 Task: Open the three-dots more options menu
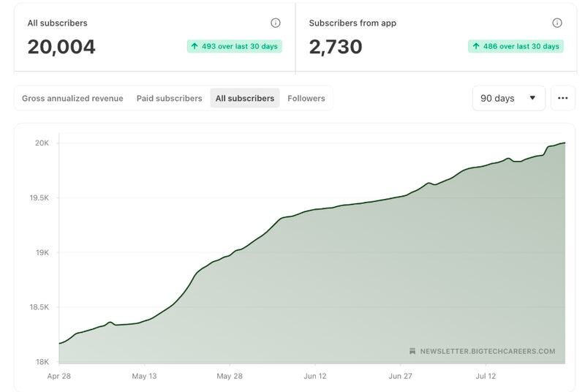[x=562, y=98]
